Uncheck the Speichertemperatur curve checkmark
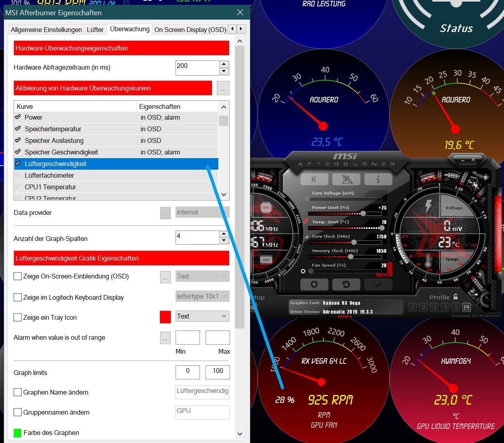Screen dimensions: 504x443 pos(18,129)
